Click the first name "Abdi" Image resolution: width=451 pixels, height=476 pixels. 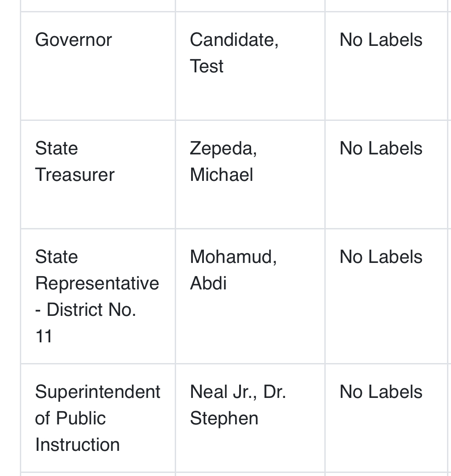(x=208, y=283)
